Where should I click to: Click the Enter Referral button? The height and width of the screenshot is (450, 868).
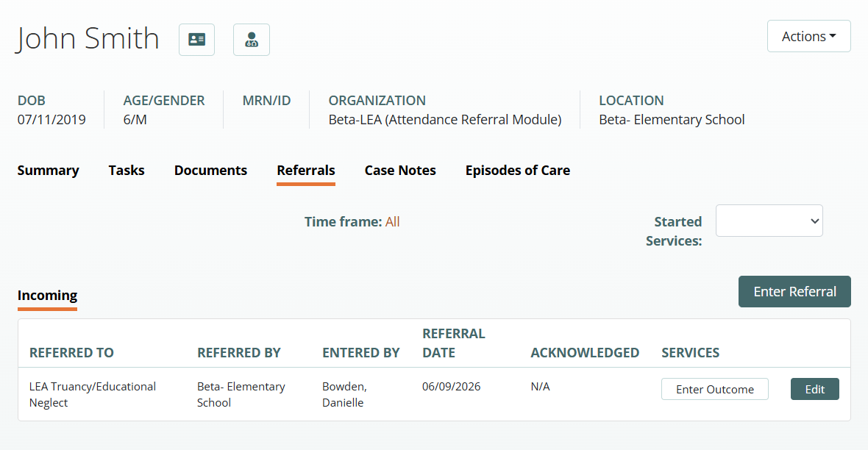794,291
